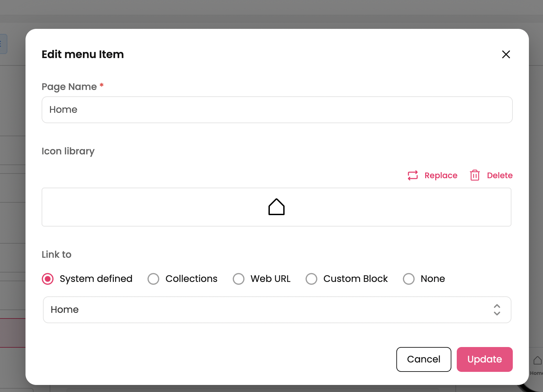Click the trash can Delete icon
The image size is (543, 392).
pos(475,175)
